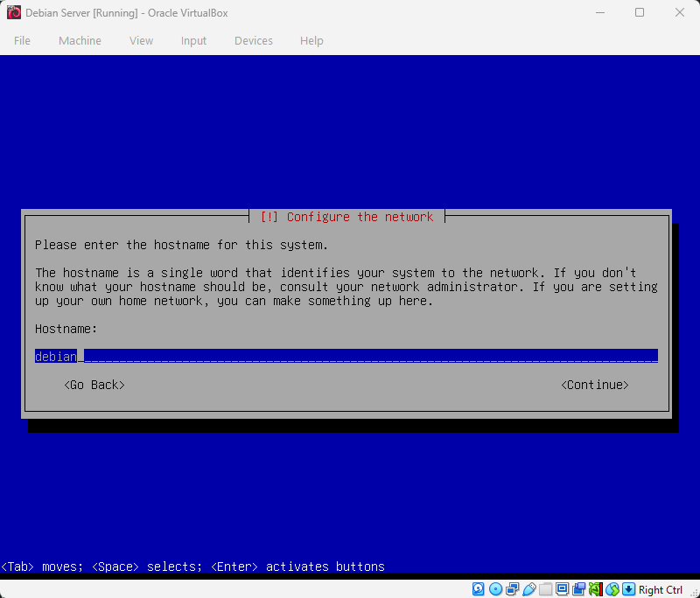Open the Input menu
The image size is (700, 598).
(193, 40)
